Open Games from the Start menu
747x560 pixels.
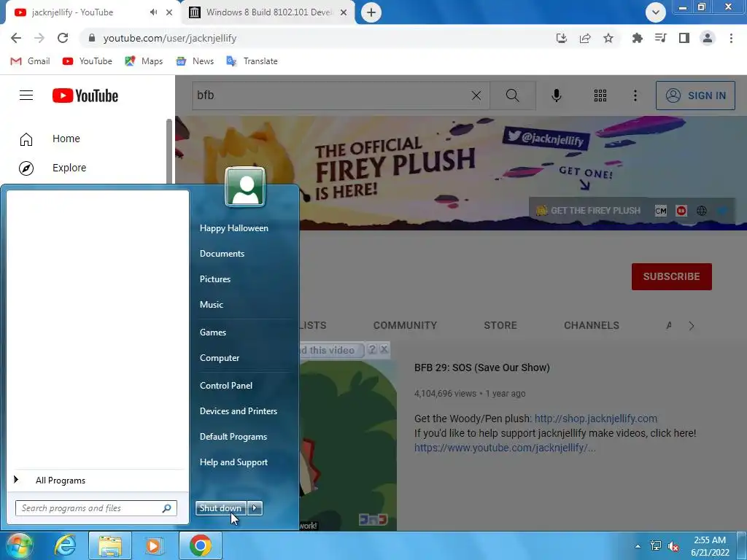212,332
